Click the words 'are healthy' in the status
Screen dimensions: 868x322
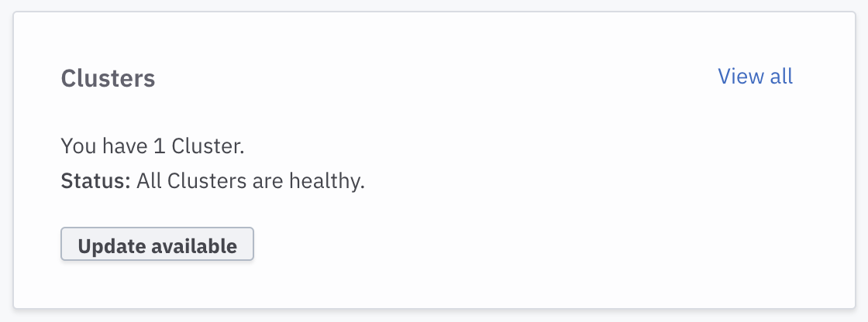tap(310, 182)
